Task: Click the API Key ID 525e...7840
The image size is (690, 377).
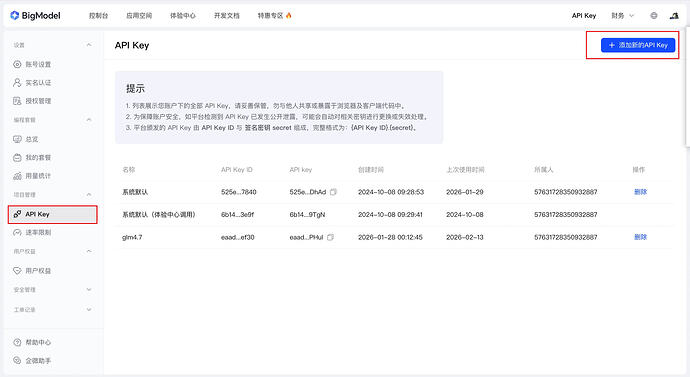Action: click(239, 192)
